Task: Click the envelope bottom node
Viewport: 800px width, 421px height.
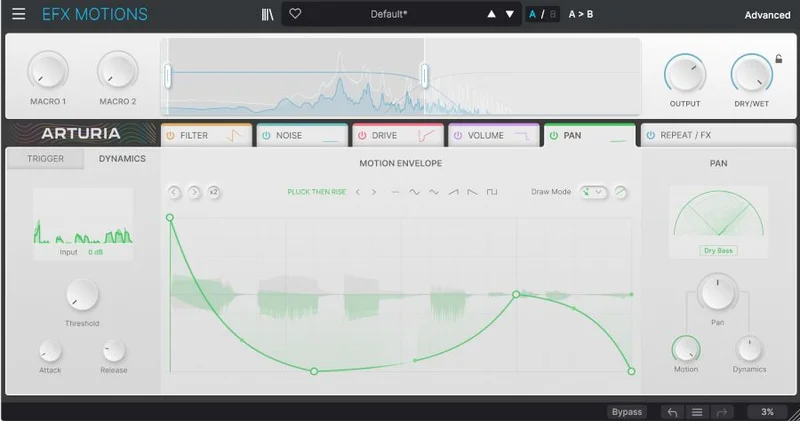Action: tap(314, 372)
